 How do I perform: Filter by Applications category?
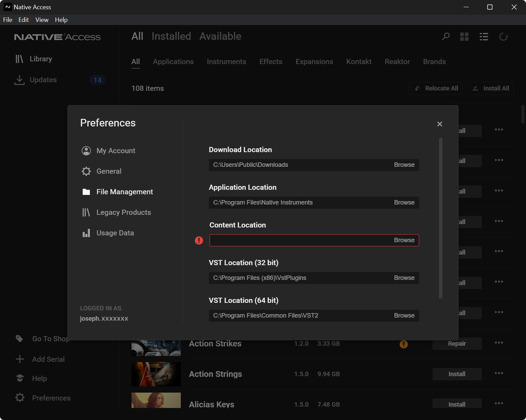click(x=173, y=62)
